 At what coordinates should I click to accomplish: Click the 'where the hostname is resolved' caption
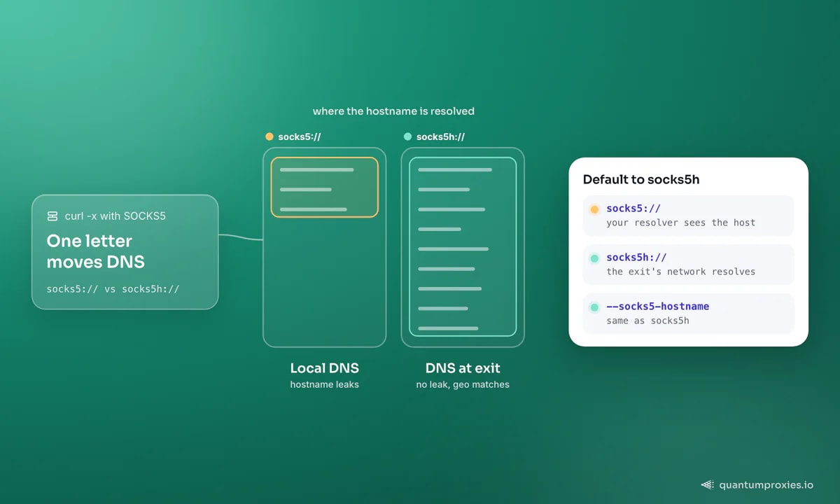[393, 111]
